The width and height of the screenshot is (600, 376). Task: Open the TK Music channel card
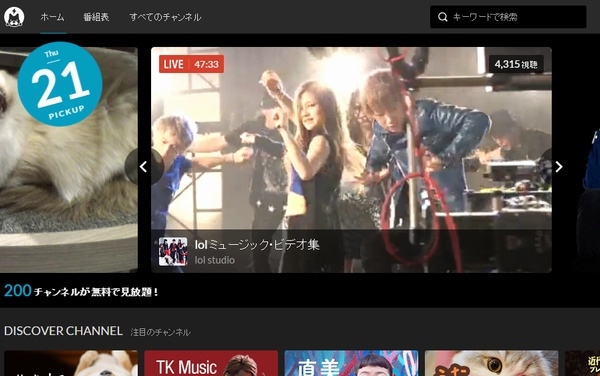(x=211, y=363)
